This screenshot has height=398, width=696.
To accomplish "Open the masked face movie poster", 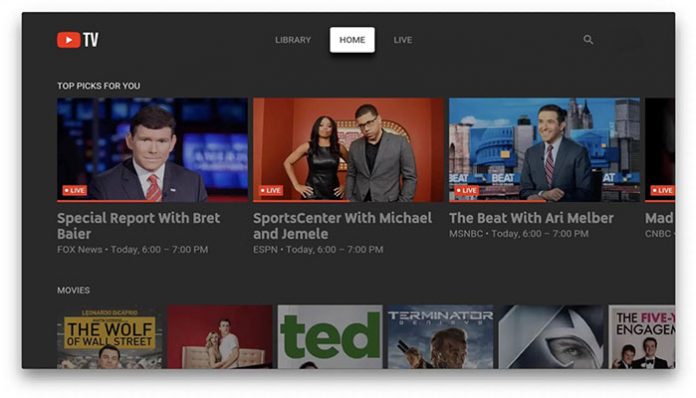I will coord(550,337).
